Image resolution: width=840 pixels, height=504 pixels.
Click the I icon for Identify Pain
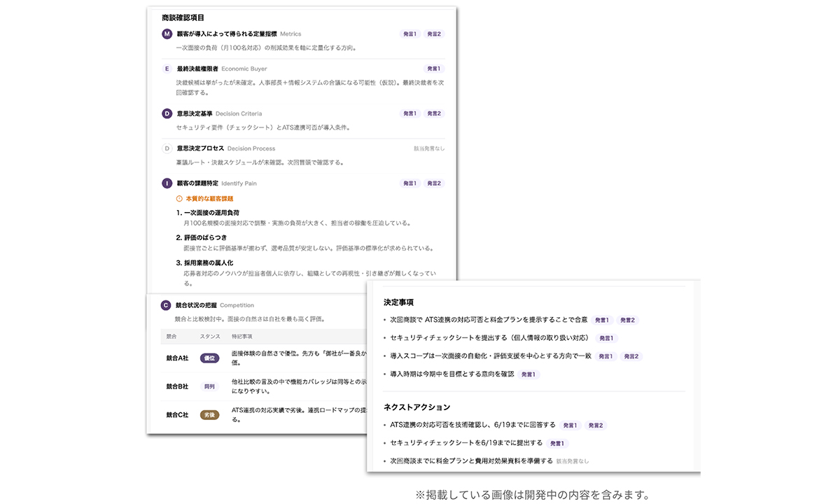pyautogui.click(x=167, y=183)
